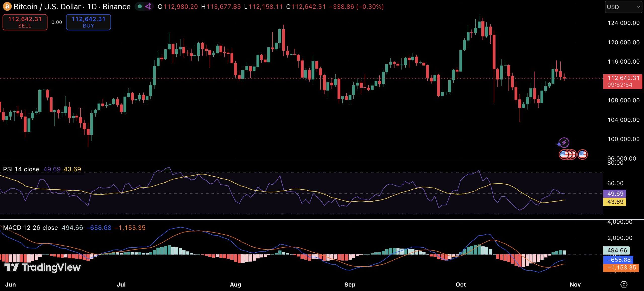Select the RSI 14 close indicator legend
This screenshot has height=291, width=644.
pos(21,169)
